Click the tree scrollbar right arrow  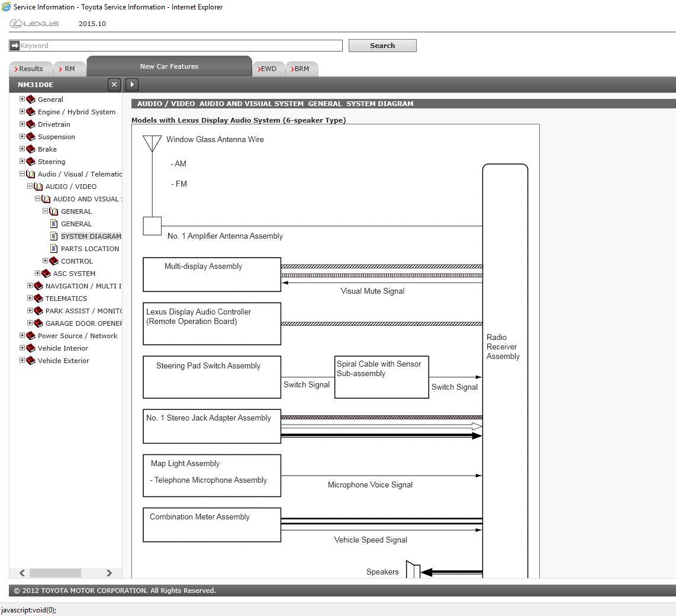tap(109, 573)
